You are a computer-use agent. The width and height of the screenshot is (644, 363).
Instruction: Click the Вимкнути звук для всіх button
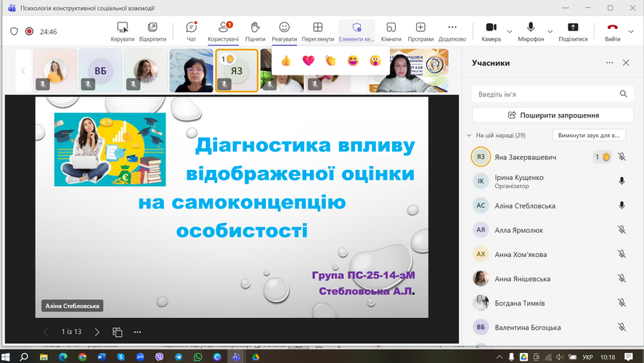click(589, 136)
